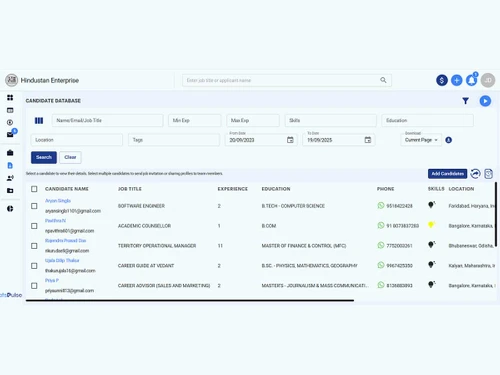Open the briefcase jobs icon in sidebar

point(10,153)
